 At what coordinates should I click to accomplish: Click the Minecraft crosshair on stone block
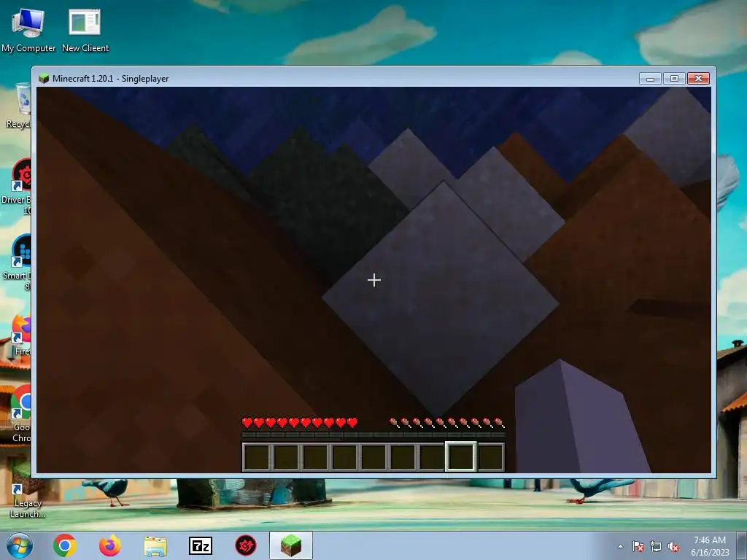click(x=374, y=280)
